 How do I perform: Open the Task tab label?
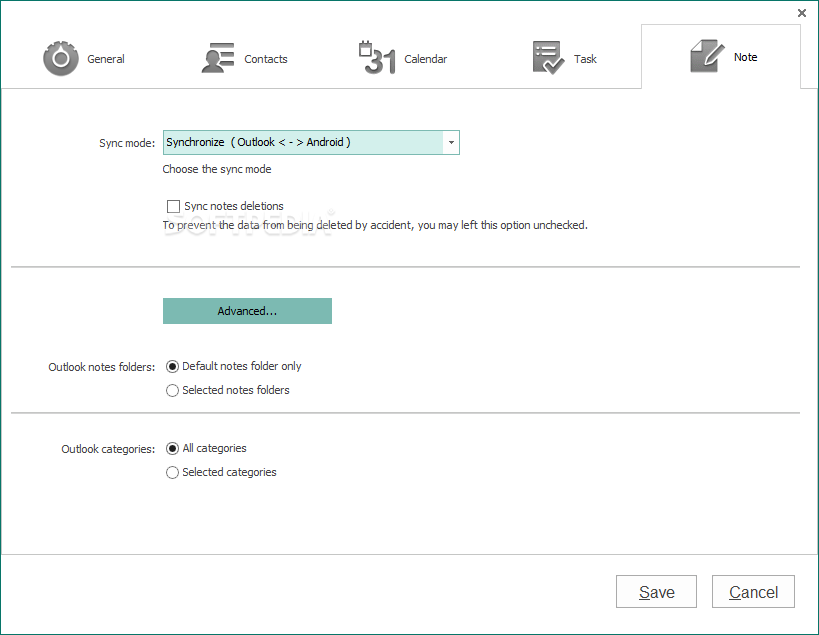tap(585, 59)
